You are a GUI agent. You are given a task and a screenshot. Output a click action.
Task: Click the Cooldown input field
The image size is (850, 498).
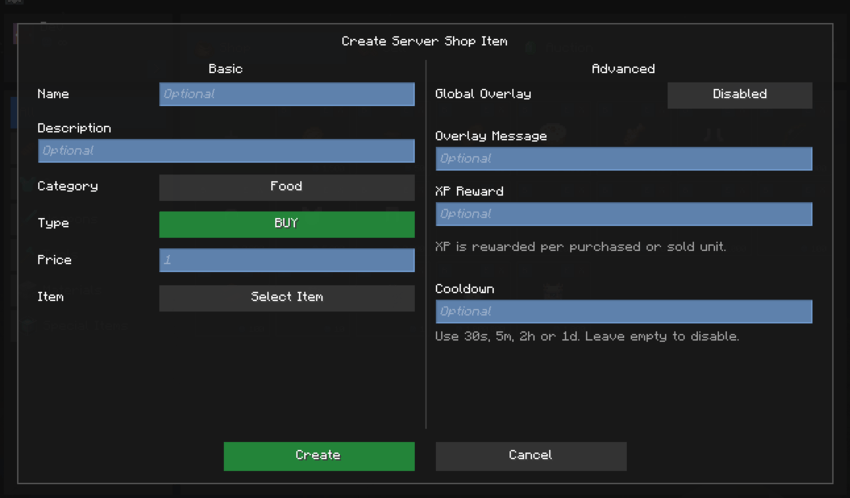624,312
